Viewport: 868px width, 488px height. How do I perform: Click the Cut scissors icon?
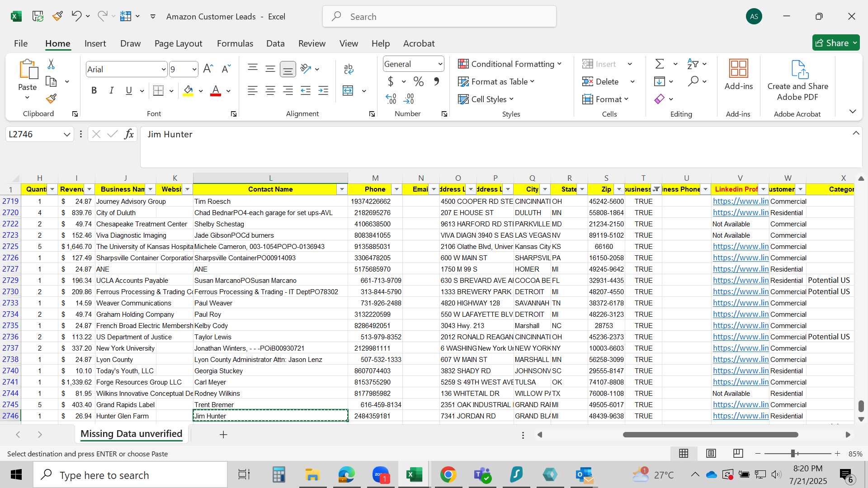[51, 64]
